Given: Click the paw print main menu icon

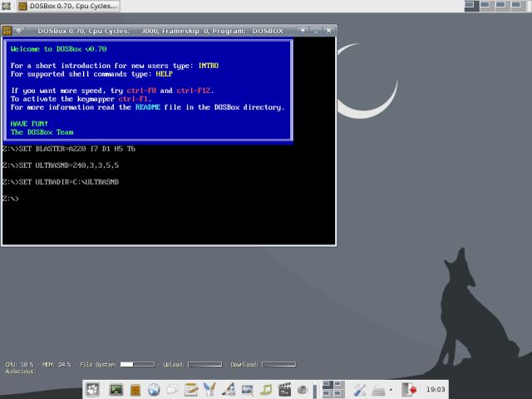Looking at the screenshot, I should [x=93, y=389].
